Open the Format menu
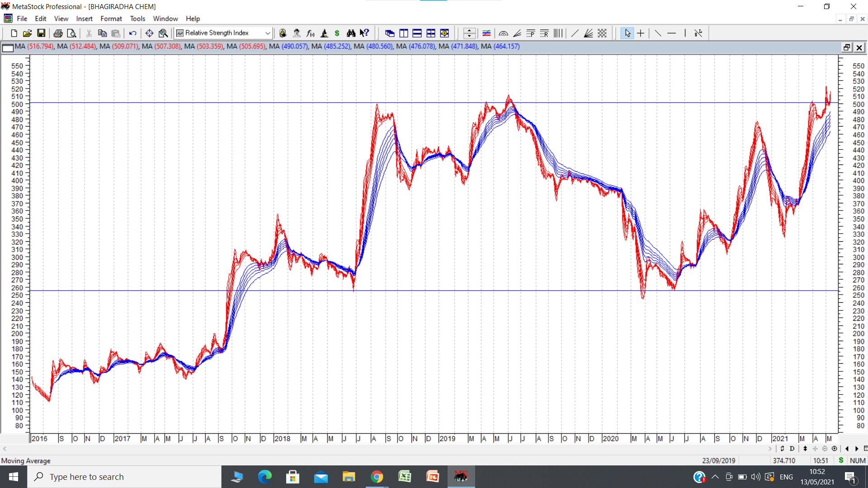Screen dimensions: 868x488 coord(111,19)
